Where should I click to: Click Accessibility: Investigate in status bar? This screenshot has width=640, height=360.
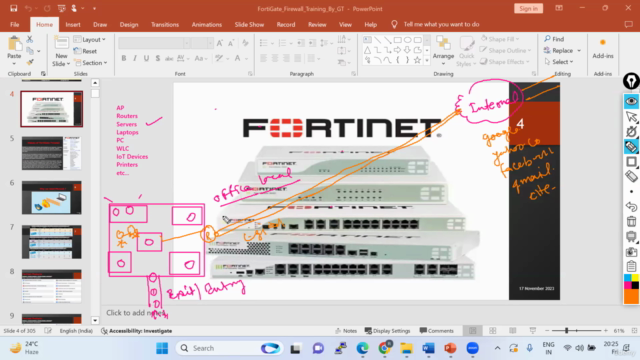[x=136, y=331]
